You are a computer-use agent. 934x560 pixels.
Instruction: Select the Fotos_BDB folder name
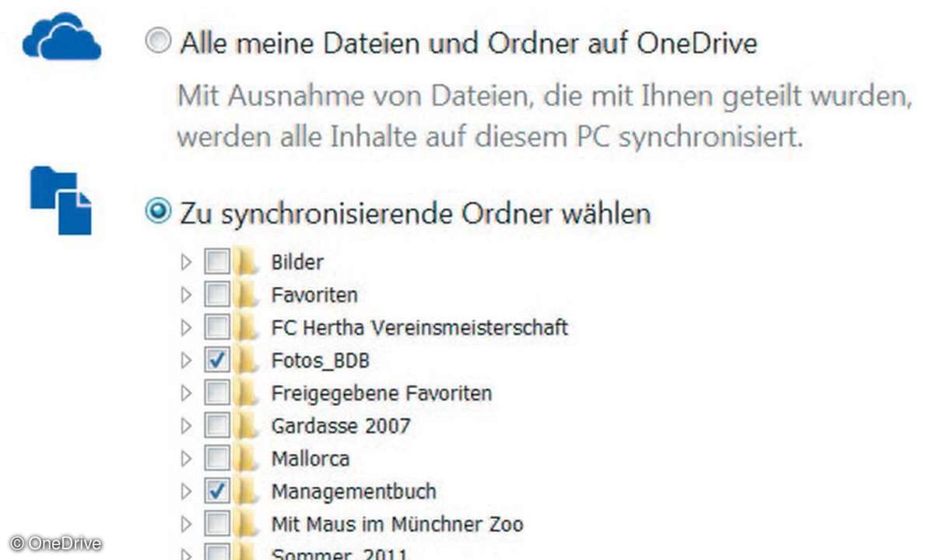[320, 361]
